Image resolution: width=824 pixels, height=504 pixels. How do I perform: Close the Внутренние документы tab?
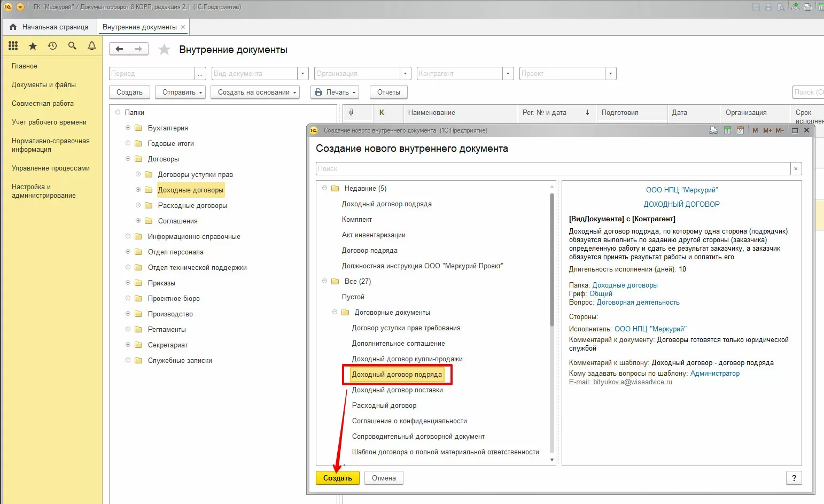pyautogui.click(x=183, y=27)
